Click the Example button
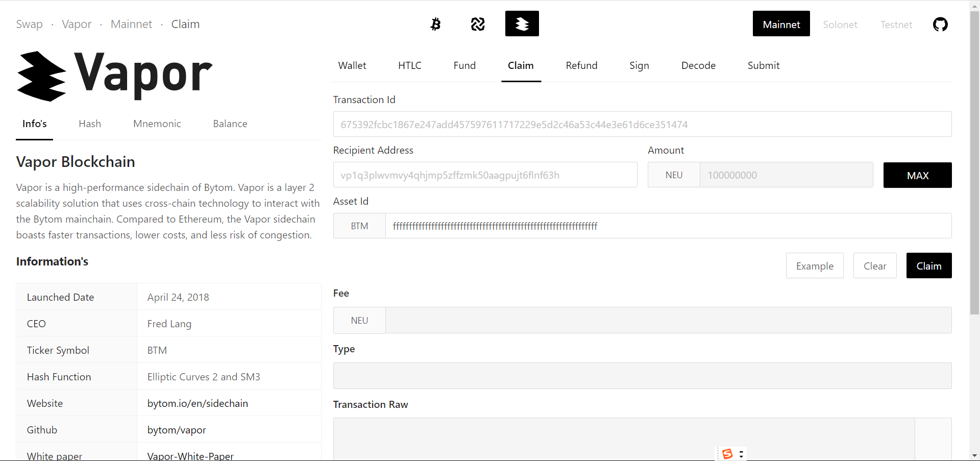Viewport: 980px width, 461px height. tap(815, 265)
